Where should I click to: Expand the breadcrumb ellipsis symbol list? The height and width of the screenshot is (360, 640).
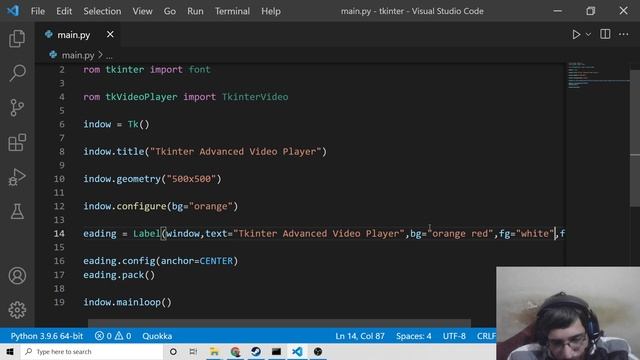click(109, 56)
